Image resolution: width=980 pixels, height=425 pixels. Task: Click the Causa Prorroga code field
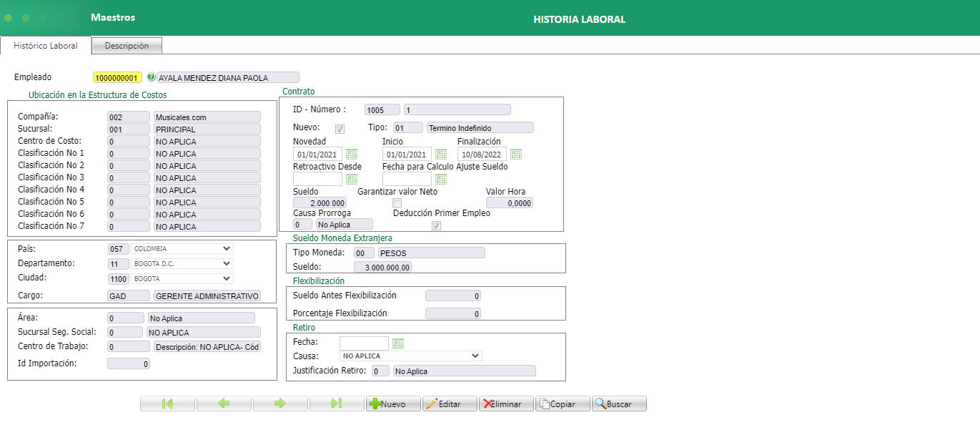point(302,224)
